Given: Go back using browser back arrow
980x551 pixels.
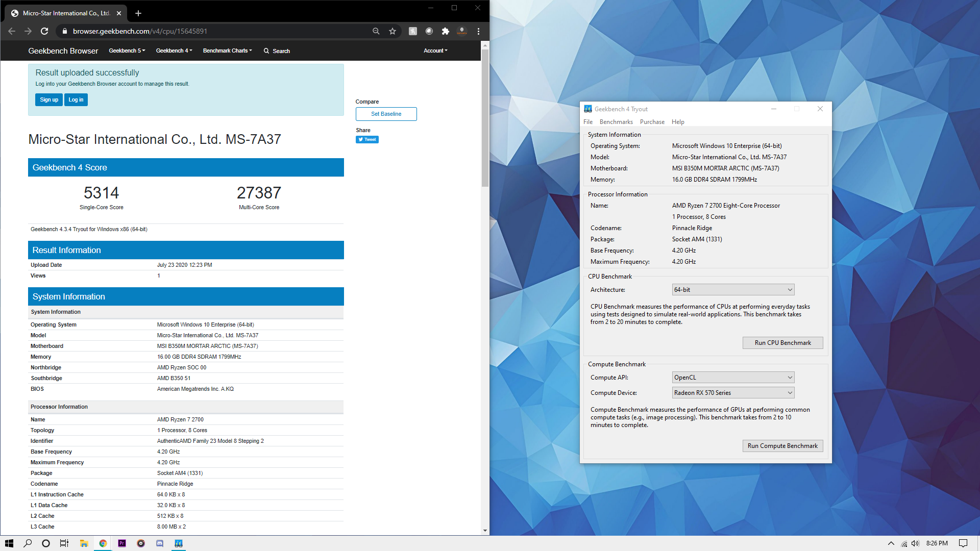Looking at the screenshot, I should [x=12, y=31].
